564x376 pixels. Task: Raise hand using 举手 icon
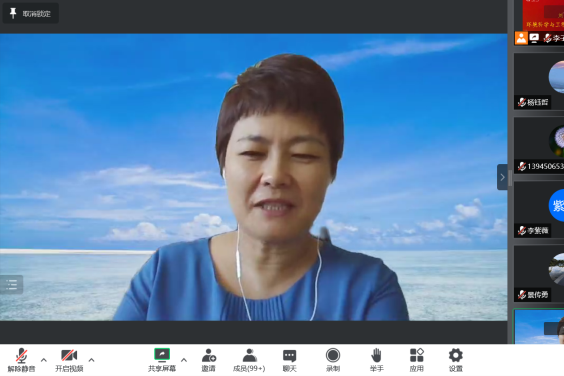click(377, 359)
